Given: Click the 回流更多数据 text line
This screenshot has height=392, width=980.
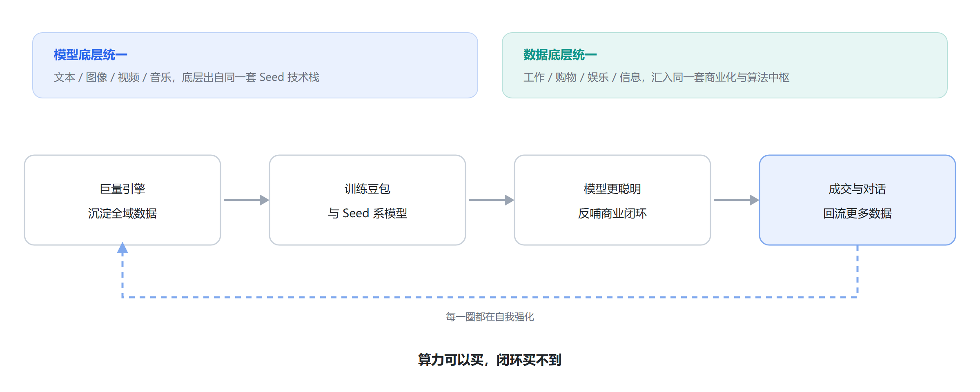Looking at the screenshot, I should coord(857,213).
